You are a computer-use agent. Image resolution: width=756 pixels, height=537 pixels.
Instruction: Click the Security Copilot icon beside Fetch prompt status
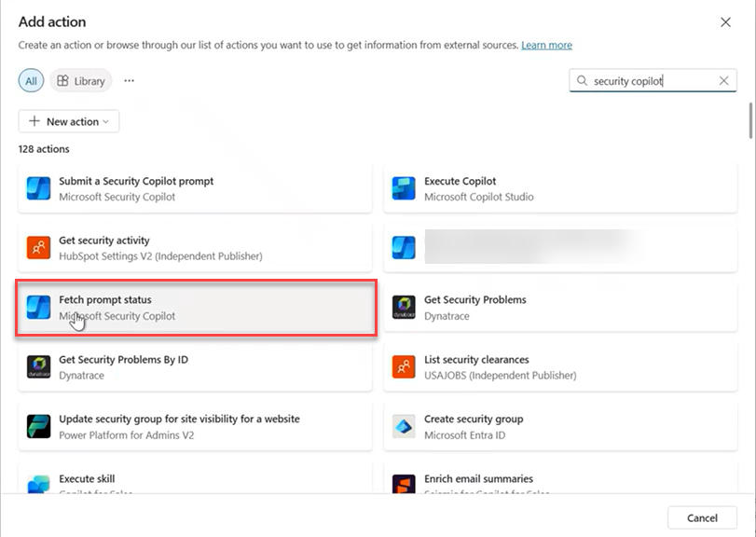38,308
